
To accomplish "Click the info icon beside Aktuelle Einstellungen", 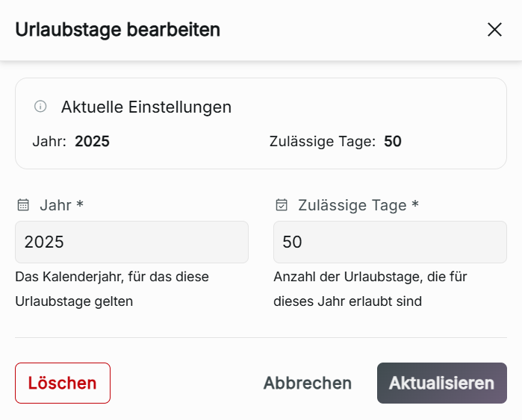I will click(x=40, y=107).
